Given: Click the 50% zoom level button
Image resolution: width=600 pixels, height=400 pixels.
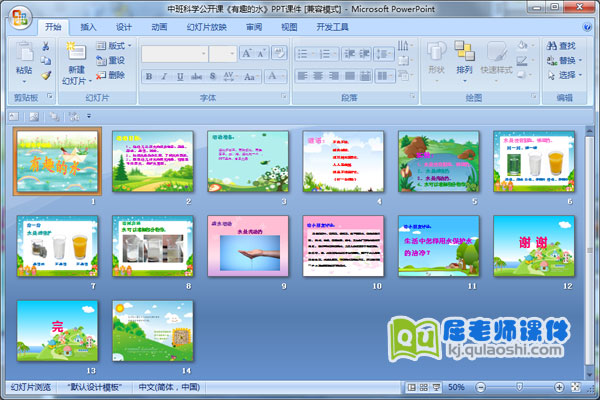Looking at the screenshot, I should tap(456, 387).
